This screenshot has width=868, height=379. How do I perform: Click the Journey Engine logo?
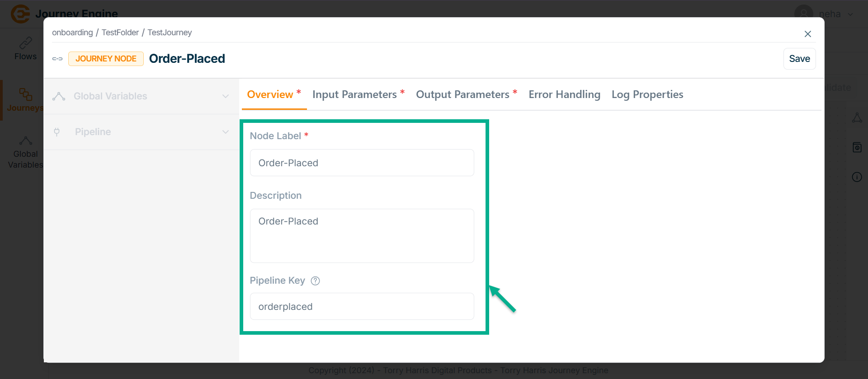click(20, 14)
